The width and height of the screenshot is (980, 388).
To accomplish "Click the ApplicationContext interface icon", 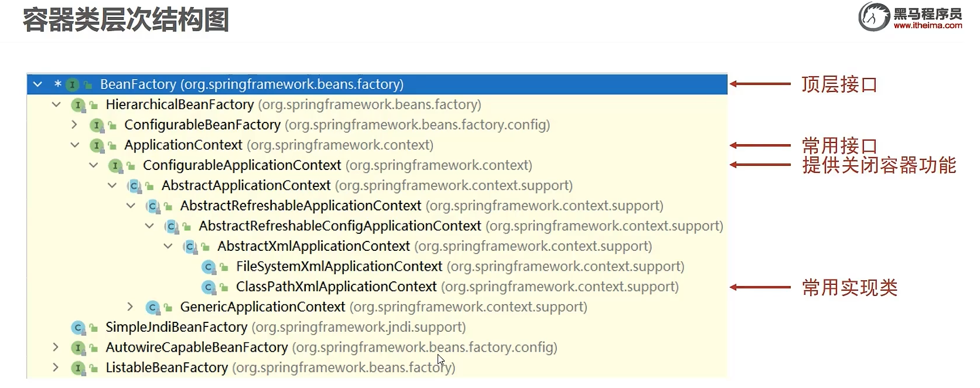I will [97, 145].
